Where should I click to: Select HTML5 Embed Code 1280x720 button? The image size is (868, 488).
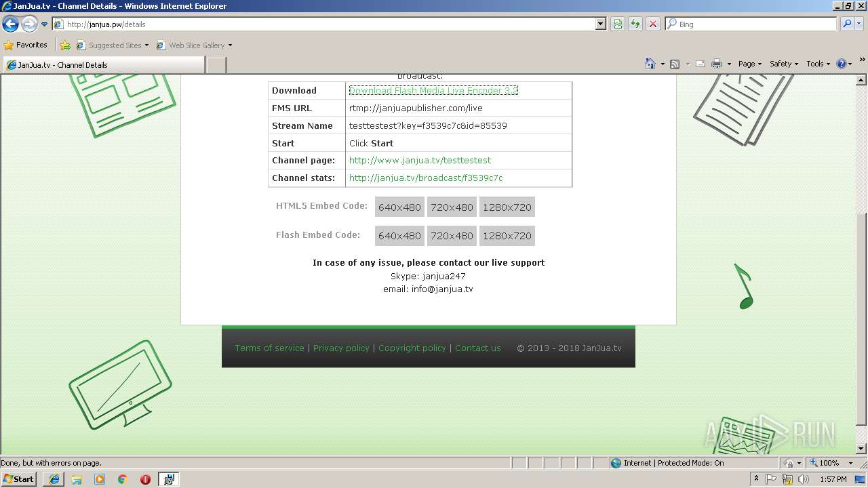tap(507, 207)
